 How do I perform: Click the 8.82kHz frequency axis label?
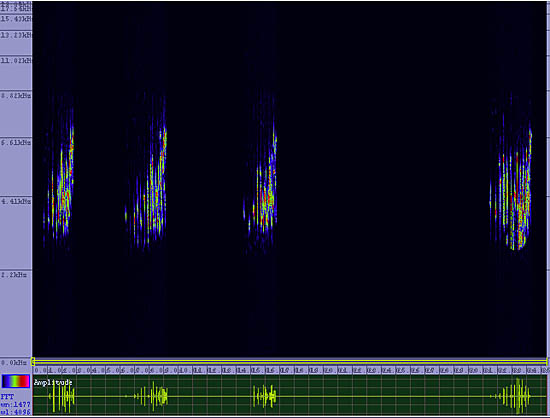16,95
